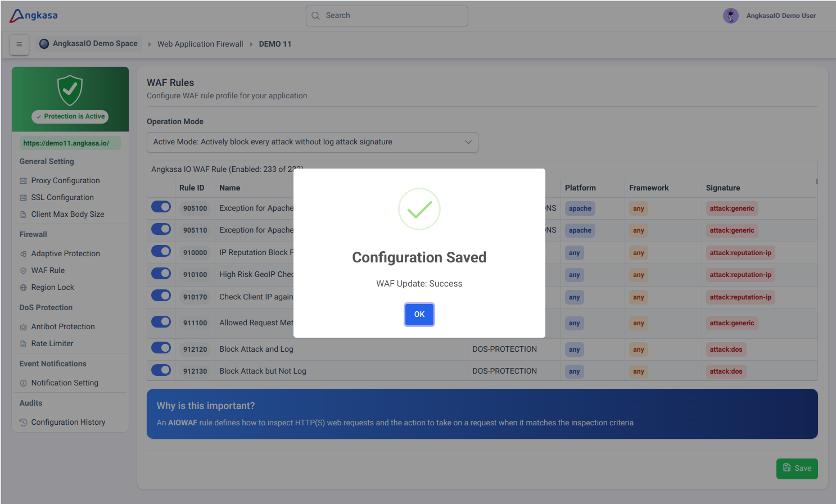Open Client Max Body Size item
836x504 pixels.
(67, 215)
